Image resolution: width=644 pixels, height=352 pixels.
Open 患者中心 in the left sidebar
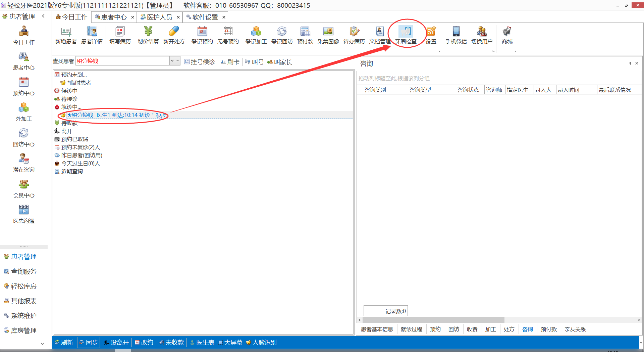24,61
